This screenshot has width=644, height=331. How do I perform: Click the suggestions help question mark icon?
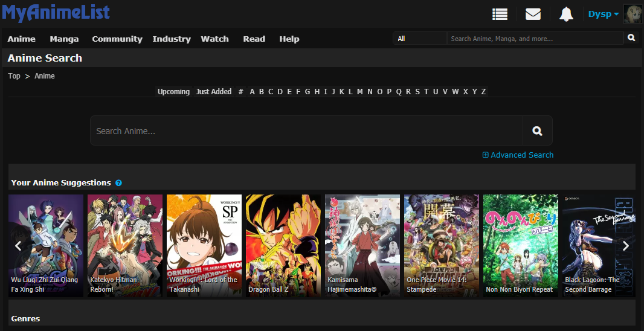(x=118, y=183)
